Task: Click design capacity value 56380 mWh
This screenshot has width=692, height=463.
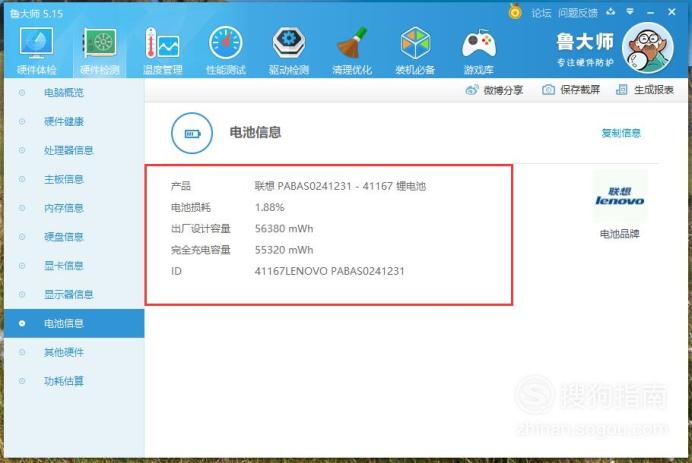Action: tap(284, 229)
